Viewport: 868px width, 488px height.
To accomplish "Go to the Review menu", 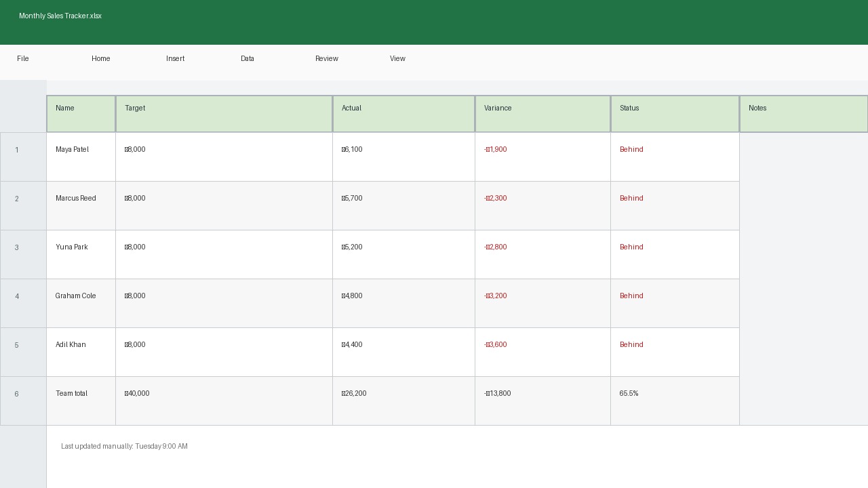I will tap(327, 59).
